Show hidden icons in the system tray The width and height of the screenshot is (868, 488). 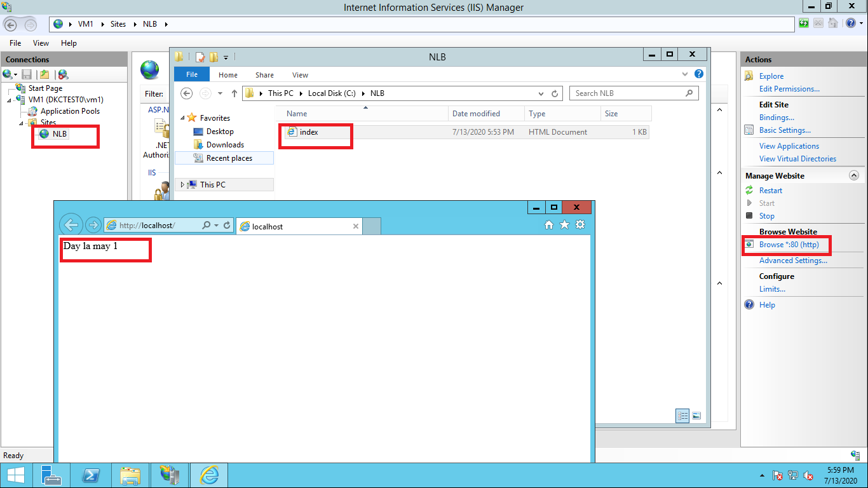762,475
